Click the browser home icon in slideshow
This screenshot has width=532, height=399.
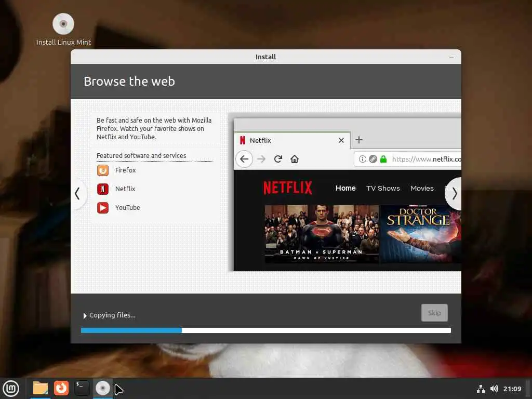(295, 159)
